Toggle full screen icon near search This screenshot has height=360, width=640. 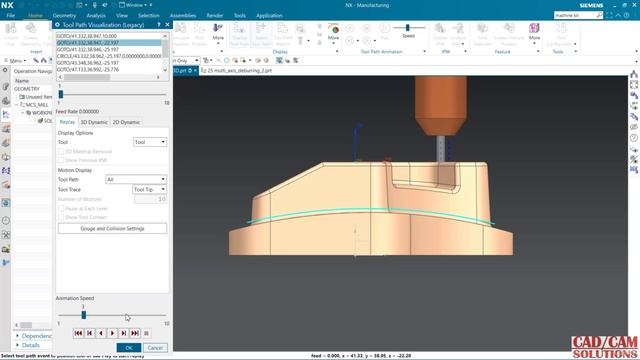tap(609, 15)
